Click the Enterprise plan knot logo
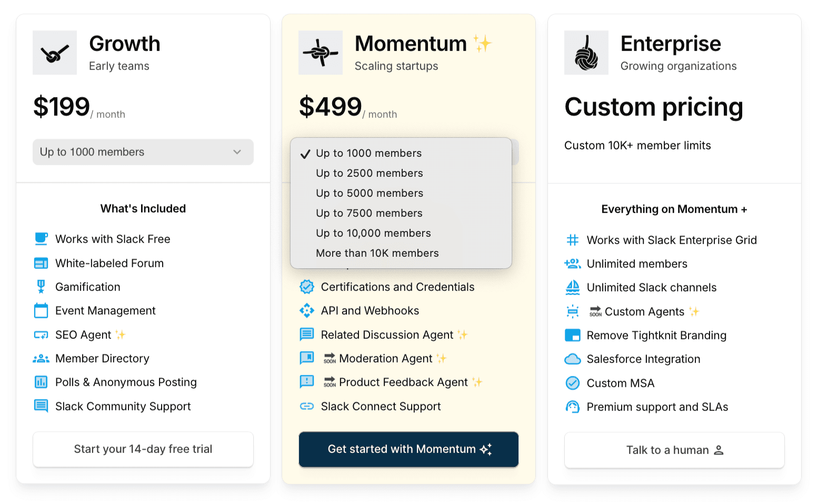The width and height of the screenshot is (818, 504). pyautogui.click(x=586, y=53)
